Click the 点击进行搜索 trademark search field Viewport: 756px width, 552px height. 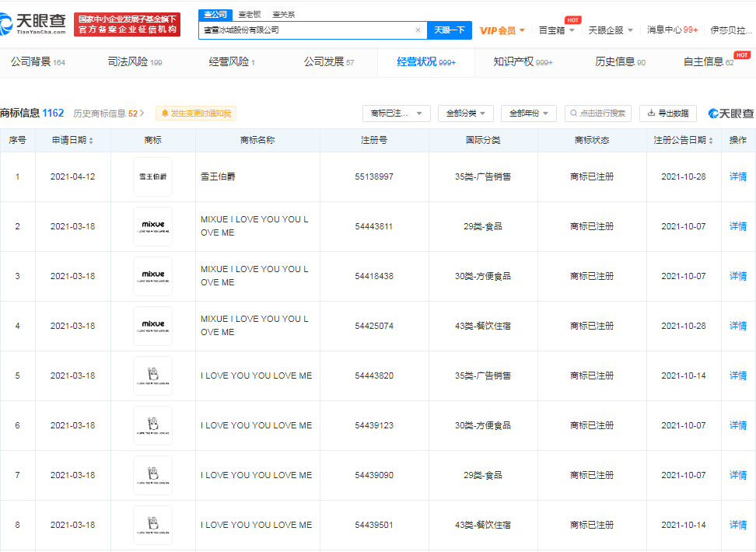597,114
